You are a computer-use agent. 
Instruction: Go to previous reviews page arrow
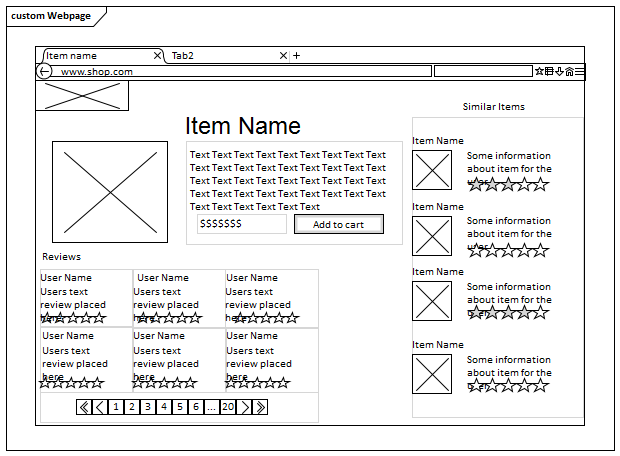(x=99, y=407)
